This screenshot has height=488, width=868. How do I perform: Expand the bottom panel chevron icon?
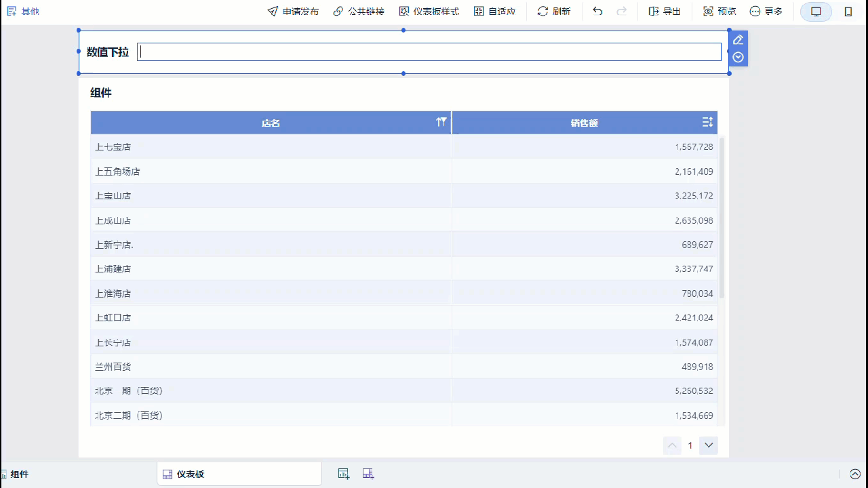tap(855, 474)
